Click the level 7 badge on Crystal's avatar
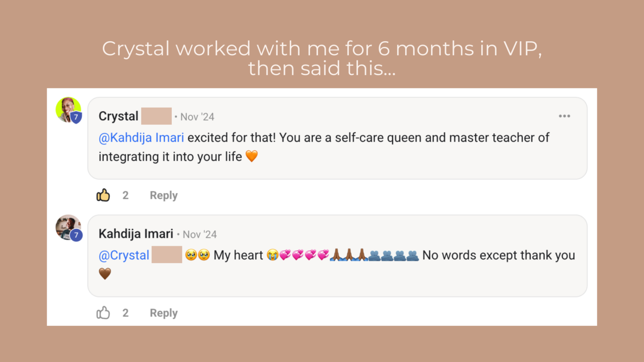Viewport: 644px width, 362px height. tap(76, 118)
